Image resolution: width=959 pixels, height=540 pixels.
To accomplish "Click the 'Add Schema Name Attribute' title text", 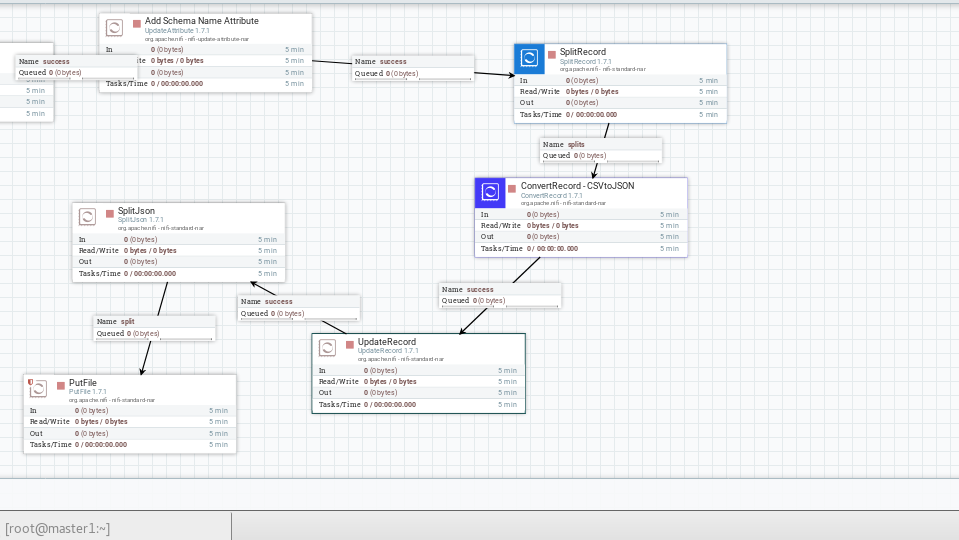I will (201, 21).
